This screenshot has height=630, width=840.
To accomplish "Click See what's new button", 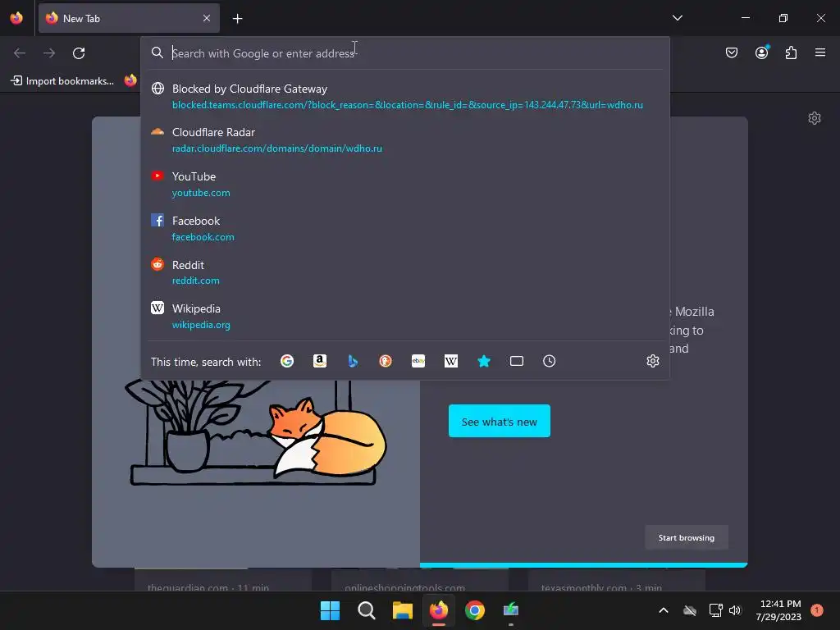I will 500,421.
